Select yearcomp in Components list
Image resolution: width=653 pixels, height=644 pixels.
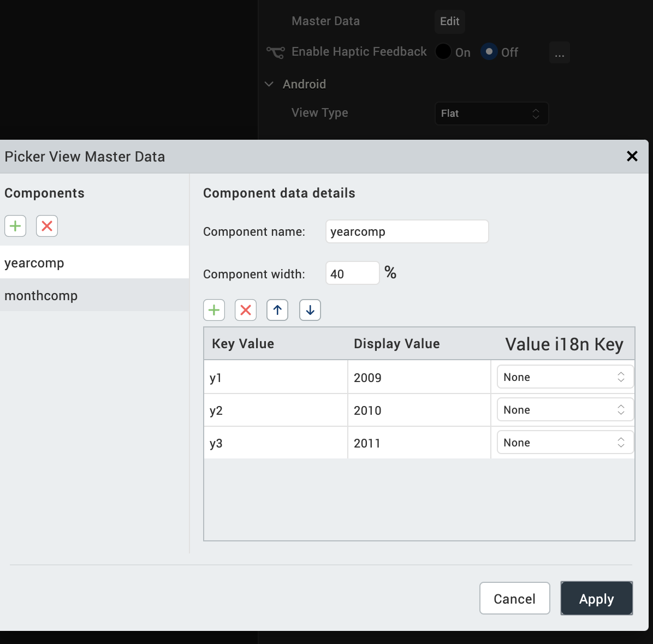(x=34, y=263)
